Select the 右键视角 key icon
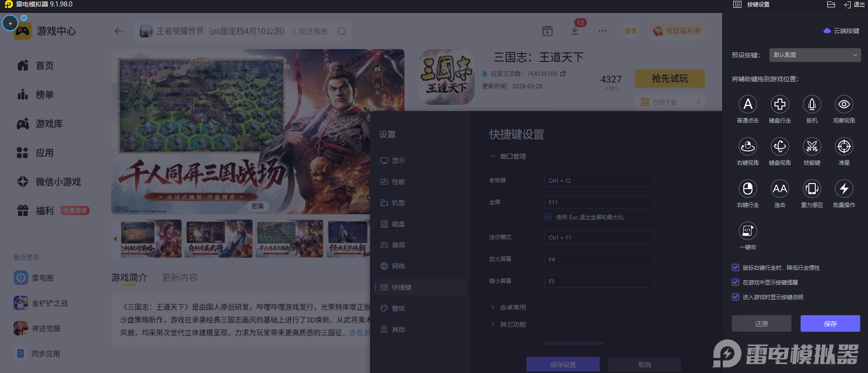 coord(748,147)
